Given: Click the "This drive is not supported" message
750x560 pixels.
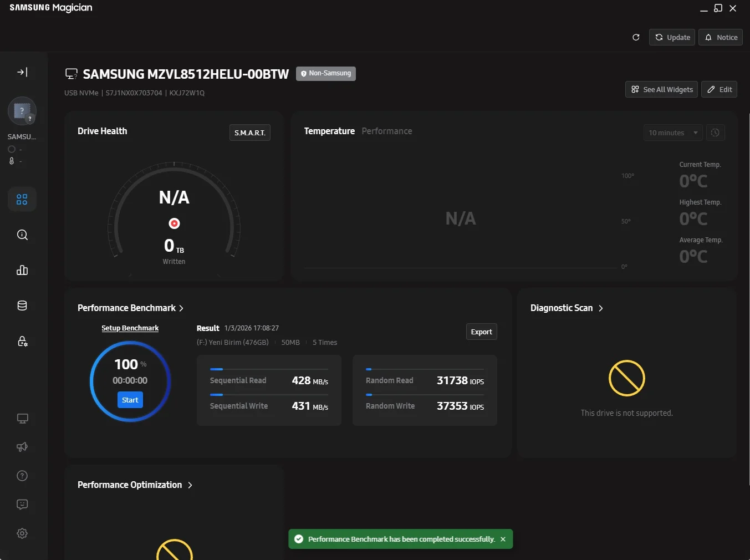Looking at the screenshot, I should pos(627,413).
